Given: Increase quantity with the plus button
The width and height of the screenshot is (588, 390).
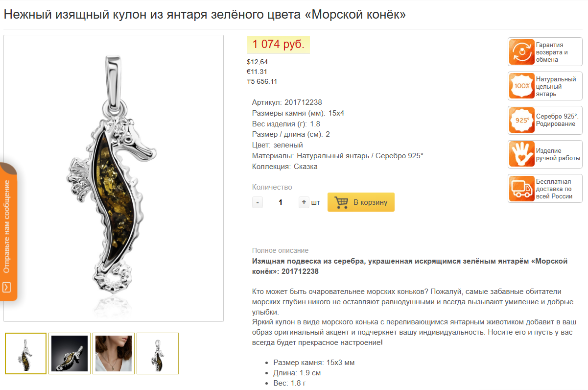Looking at the screenshot, I should (304, 202).
